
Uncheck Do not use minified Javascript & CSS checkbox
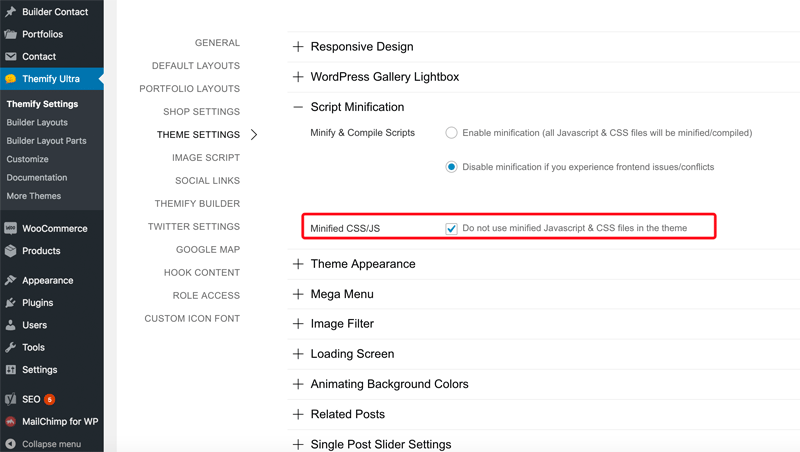click(x=451, y=229)
